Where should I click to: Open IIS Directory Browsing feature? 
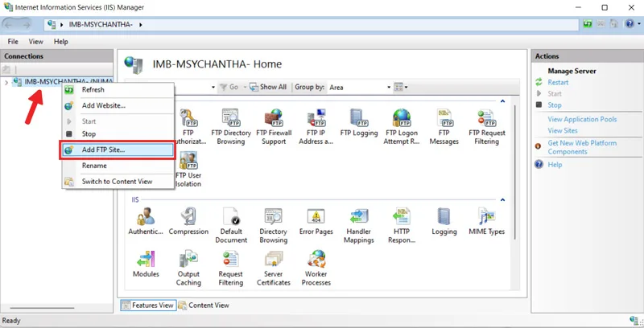point(274,225)
